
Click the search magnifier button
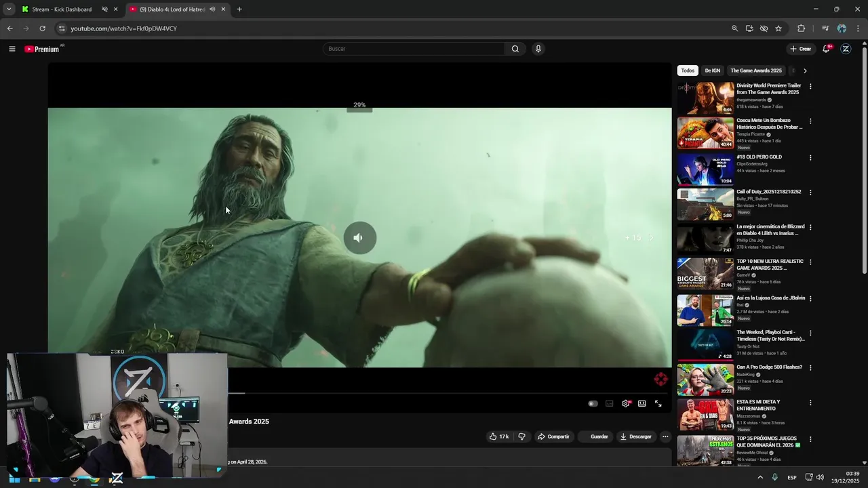tap(515, 49)
